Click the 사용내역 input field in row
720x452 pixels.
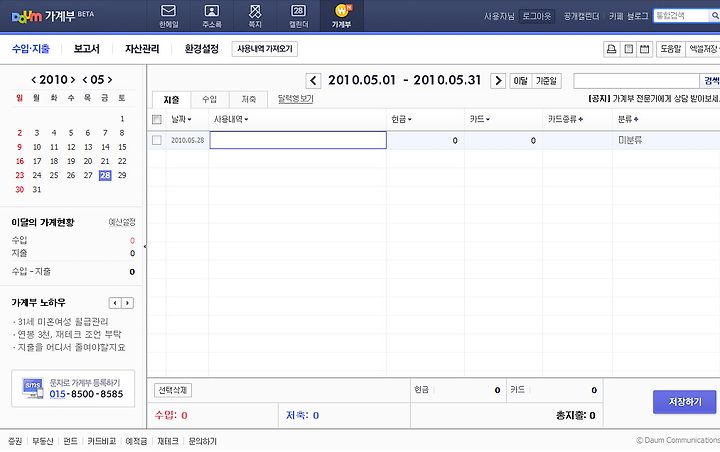pyautogui.click(x=298, y=140)
